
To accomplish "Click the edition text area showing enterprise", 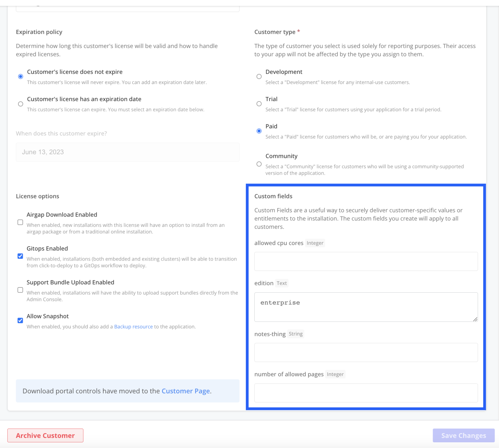I will pos(366,307).
